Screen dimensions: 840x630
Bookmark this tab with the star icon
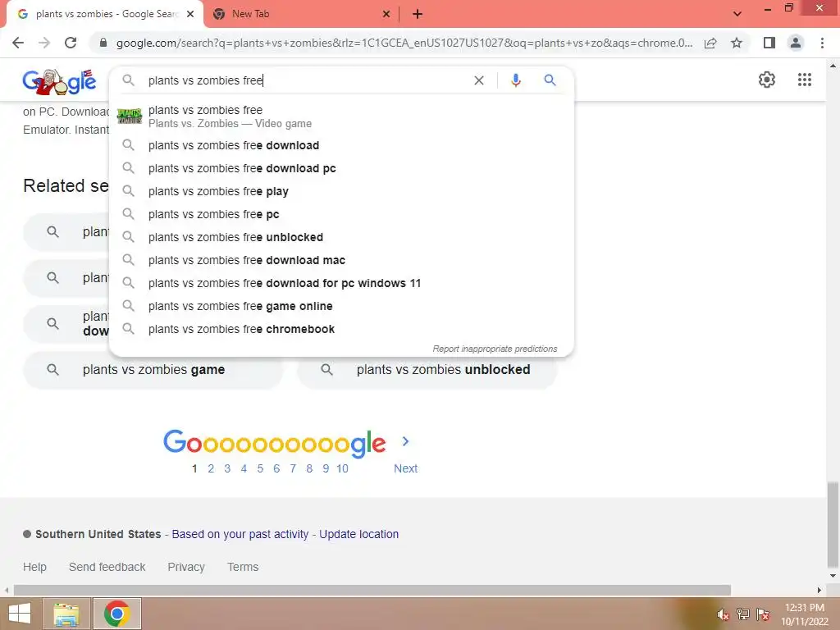[737, 43]
